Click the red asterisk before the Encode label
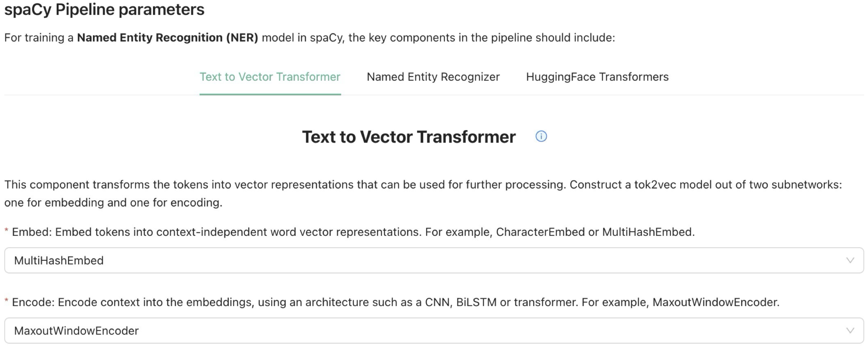 tap(6, 301)
